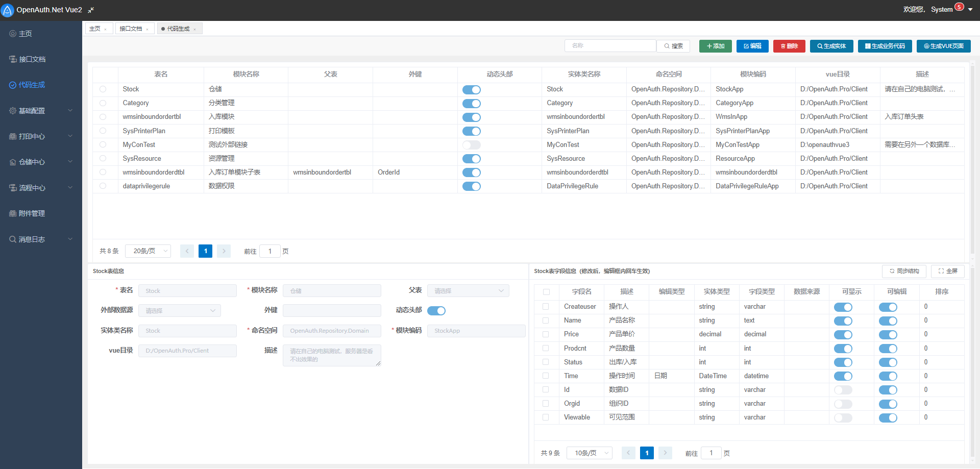This screenshot has height=469, width=980.
Task: Click the 名称 search input field
Action: 610,46
